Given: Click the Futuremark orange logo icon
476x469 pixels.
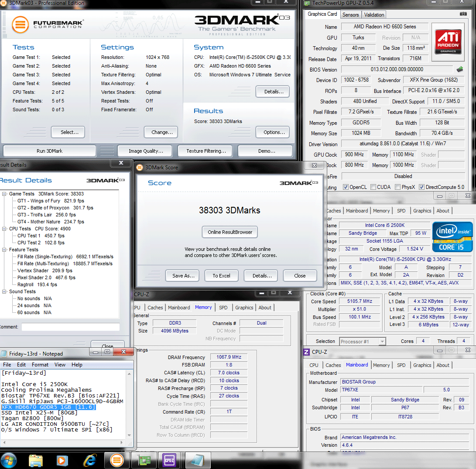Looking at the screenshot, I should click(x=21, y=24).
